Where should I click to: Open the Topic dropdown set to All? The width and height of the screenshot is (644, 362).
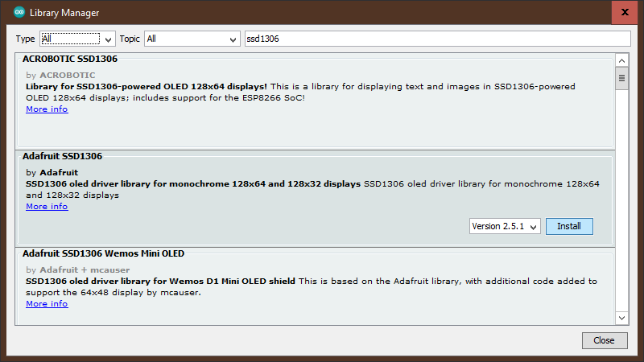click(x=192, y=39)
